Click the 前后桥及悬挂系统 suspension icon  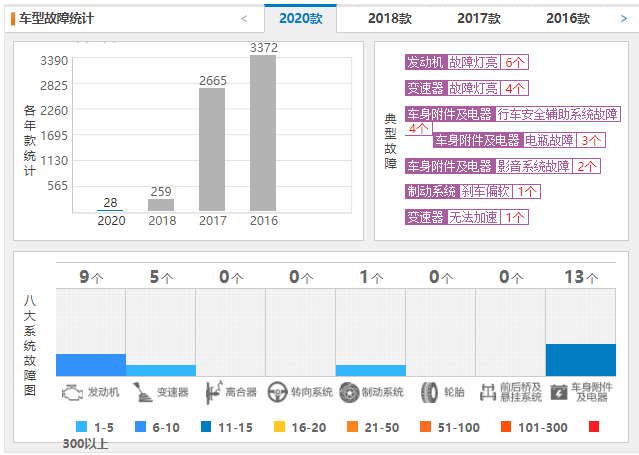[x=488, y=392]
